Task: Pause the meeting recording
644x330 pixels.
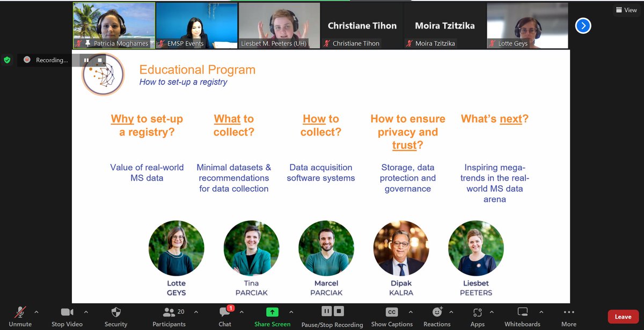Action: point(326,311)
